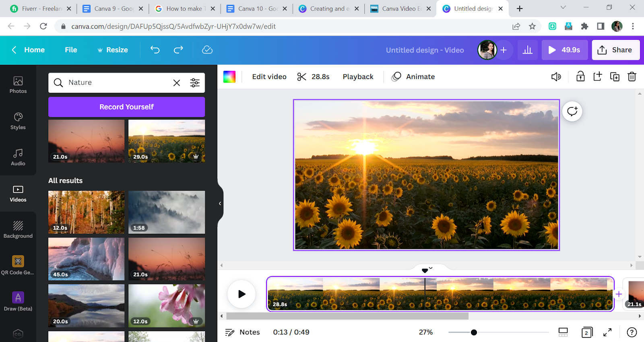This screenshot has height=342, width=644.
Task: Click the redo arrow
Action: (178, 49)
